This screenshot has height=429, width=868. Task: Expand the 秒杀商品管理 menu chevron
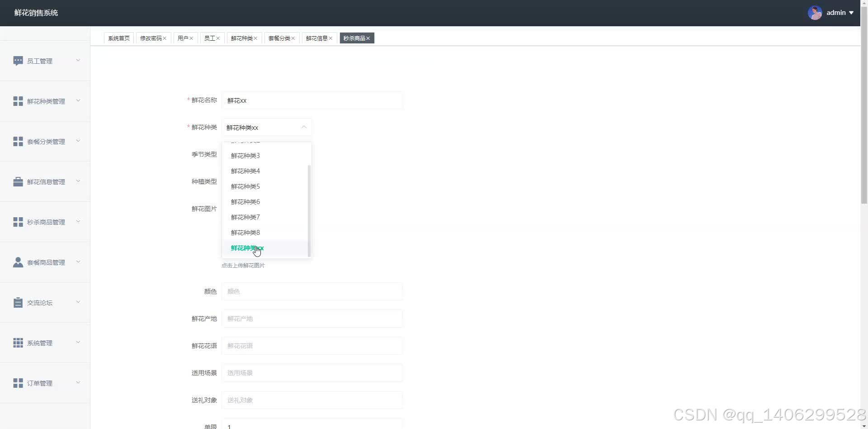[x=78, y=221]
